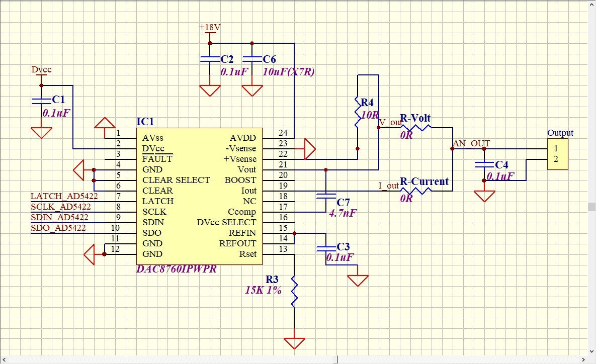Click ground symbol under C2
This screenshot has height=364, width=596.
(x=210, y=90)
